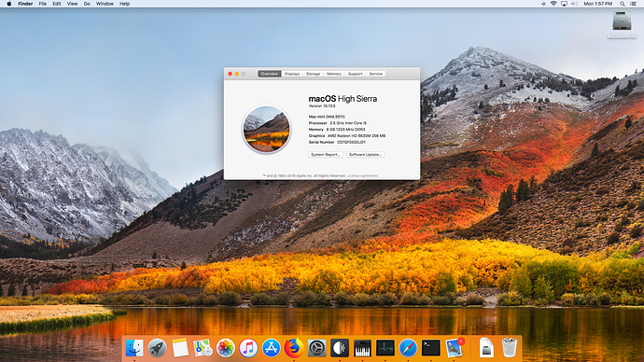The width and height of the screenshot is (644, 362).
Task: Open the App Store dock icon
Action: pos(271,348)
